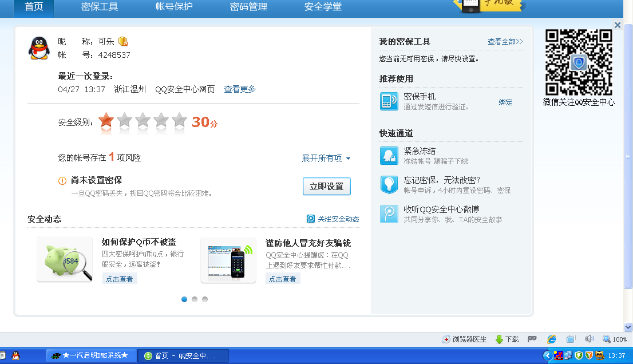This screenshot has height=364, width=633.
Task: Expand hidden tray icons arrow
Action: point(548,355)
